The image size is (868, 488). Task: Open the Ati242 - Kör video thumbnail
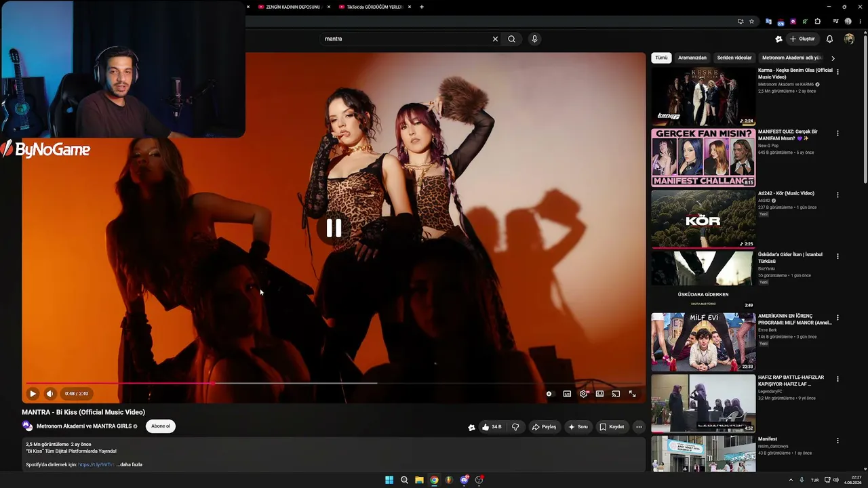tap(703, 220)
